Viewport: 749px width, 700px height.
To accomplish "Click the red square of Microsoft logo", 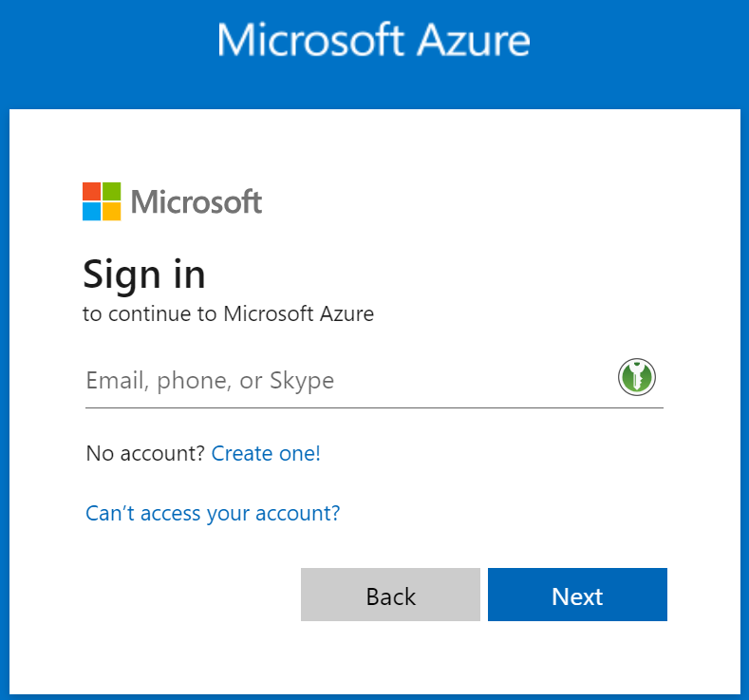I will coord(92,191).
